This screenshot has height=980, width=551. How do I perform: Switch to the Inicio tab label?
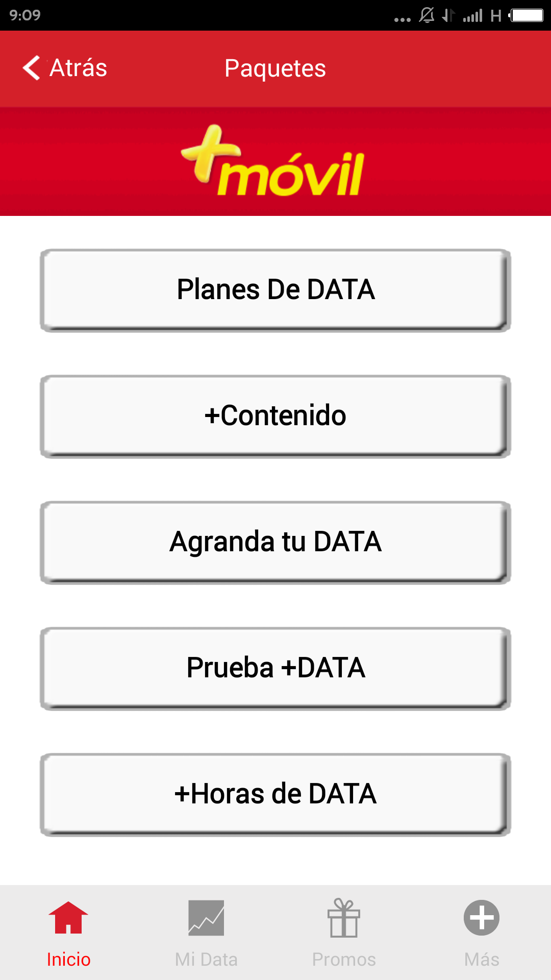coord(68,960)
